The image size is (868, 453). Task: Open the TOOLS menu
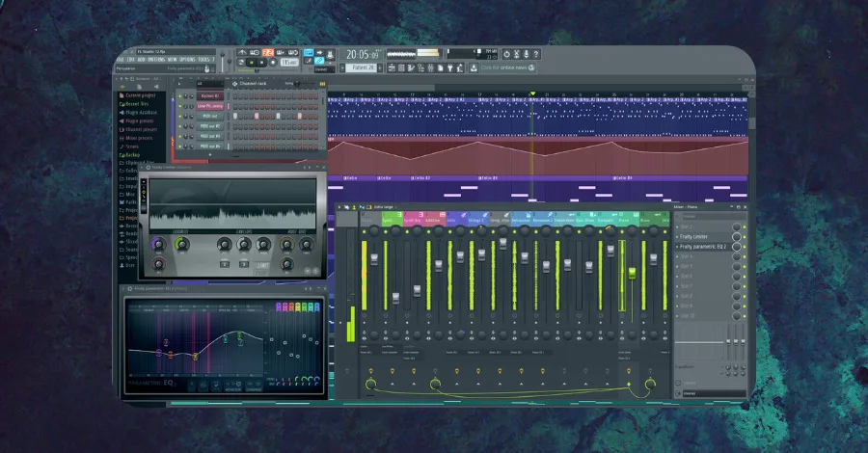(x=203, y=60)
